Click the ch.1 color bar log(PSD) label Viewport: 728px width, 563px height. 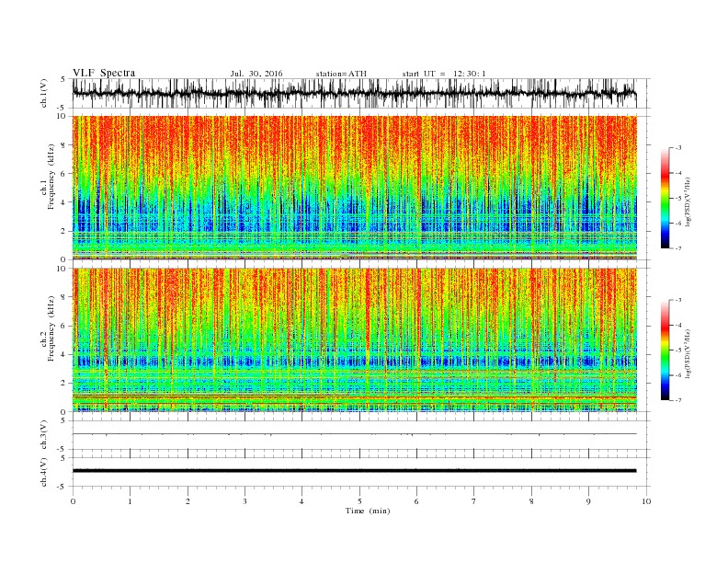point(688,202)
